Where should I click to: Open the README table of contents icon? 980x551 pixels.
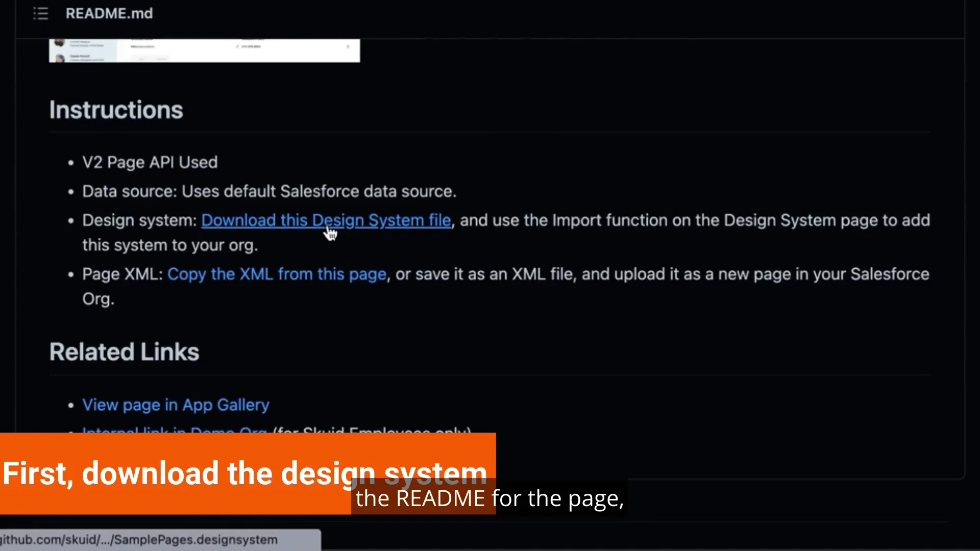click(x=41, y=14)
